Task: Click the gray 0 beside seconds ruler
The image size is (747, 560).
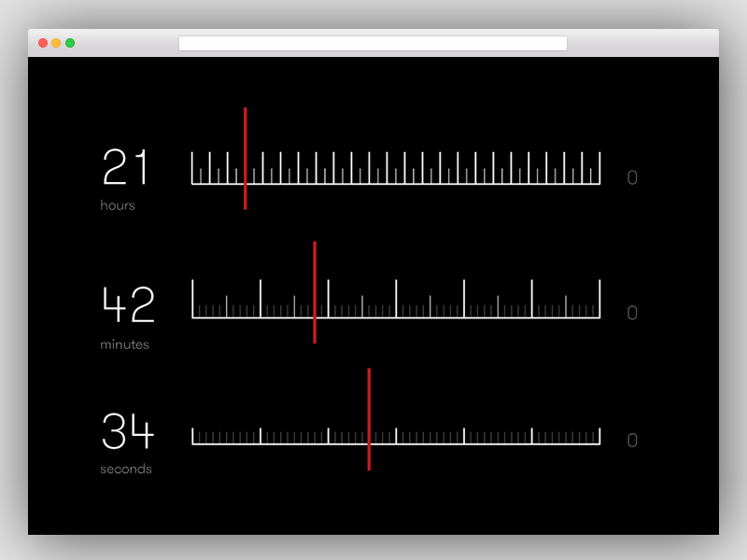Action: 632,440
